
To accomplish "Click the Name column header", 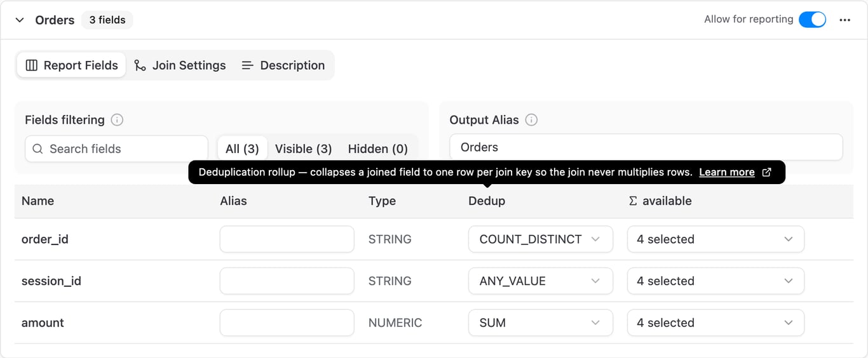I will point(37,201).
